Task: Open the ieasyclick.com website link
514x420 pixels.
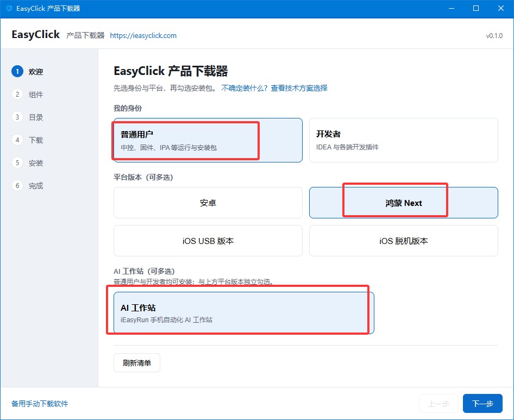Action: coord(143,35)
